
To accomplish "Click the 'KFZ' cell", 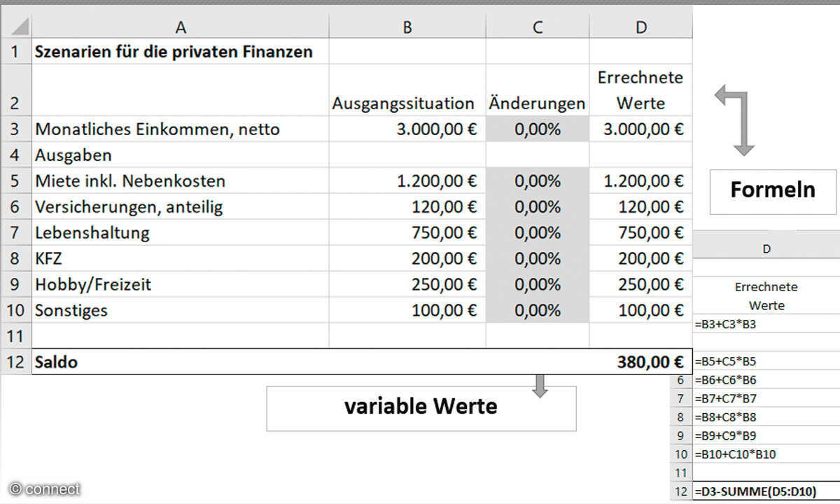I will pos(181,258).
